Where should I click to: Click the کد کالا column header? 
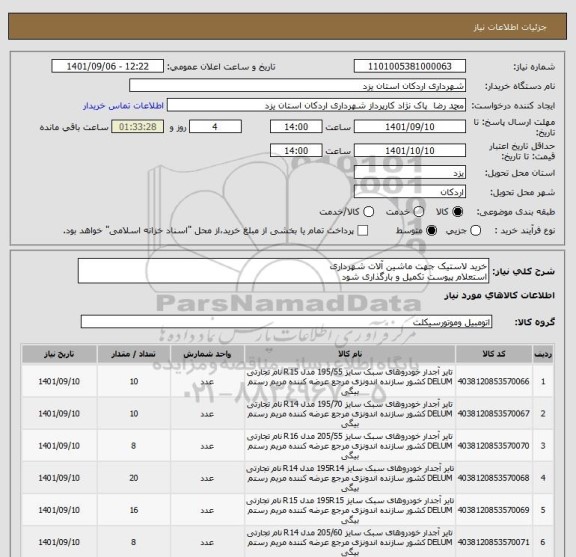point(494,354)
